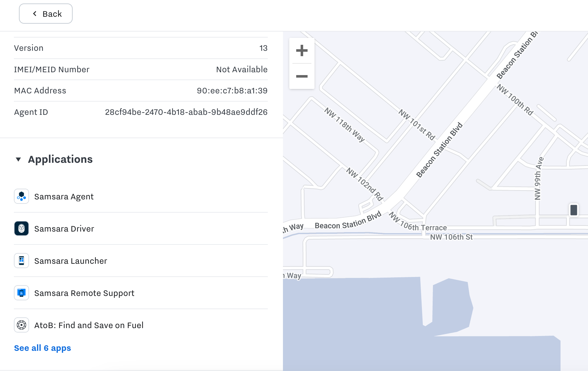
Task: Zoom in on the map
Action: pyautogui.click(x=302, y=50)
